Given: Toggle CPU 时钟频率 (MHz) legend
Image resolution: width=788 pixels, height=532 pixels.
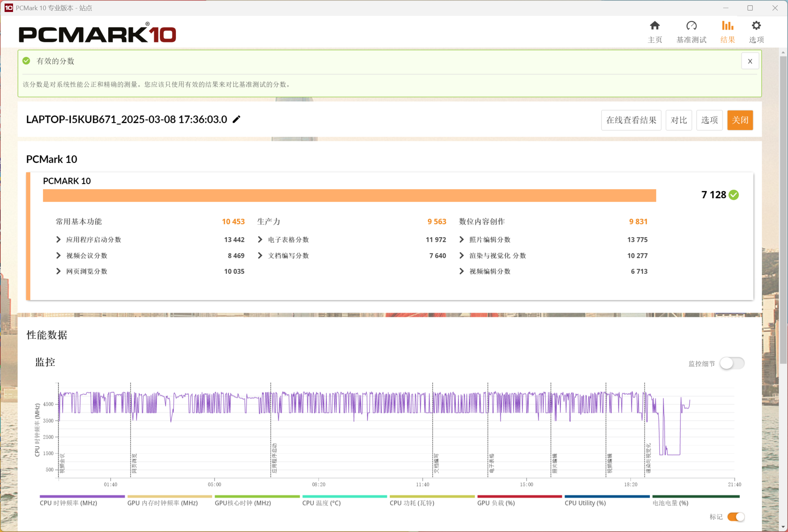Looking at the screenshot, I should (82, 501).
